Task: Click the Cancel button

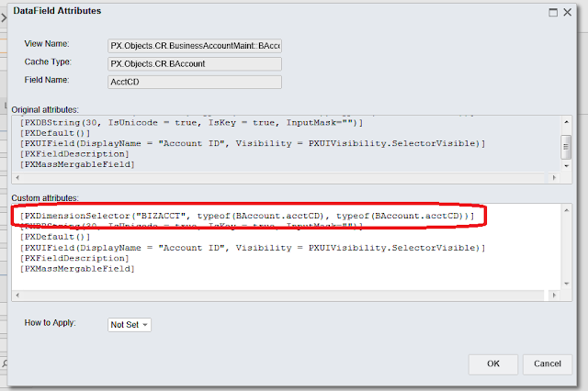Action: click(548, 363)
